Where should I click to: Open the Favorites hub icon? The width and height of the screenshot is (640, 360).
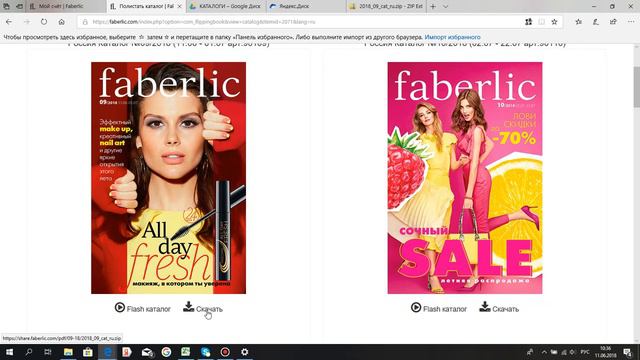pos(578,22)
